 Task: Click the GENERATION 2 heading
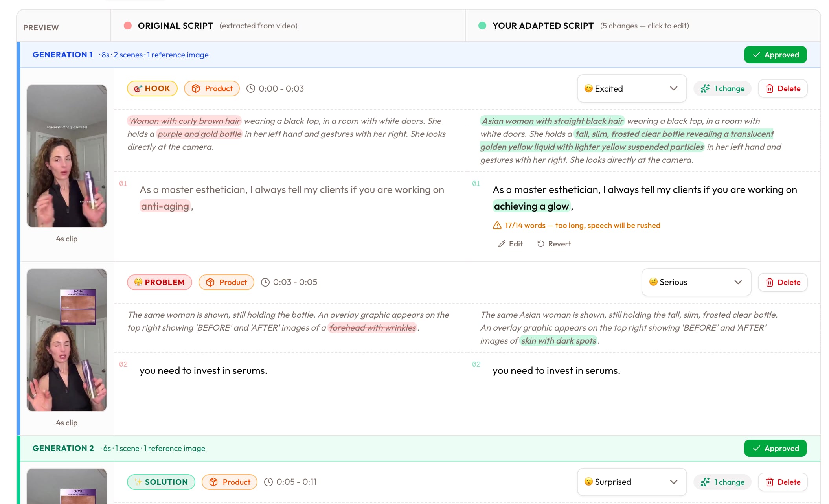coord(63,448)
